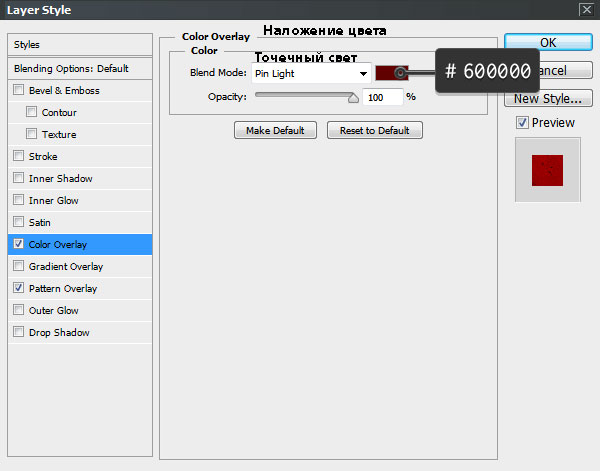Image resolution: width=600 pixels, height=471 pixels.
Task: Enable the Bevel & Emboss checkbox
Action: [x=18, y=90]
